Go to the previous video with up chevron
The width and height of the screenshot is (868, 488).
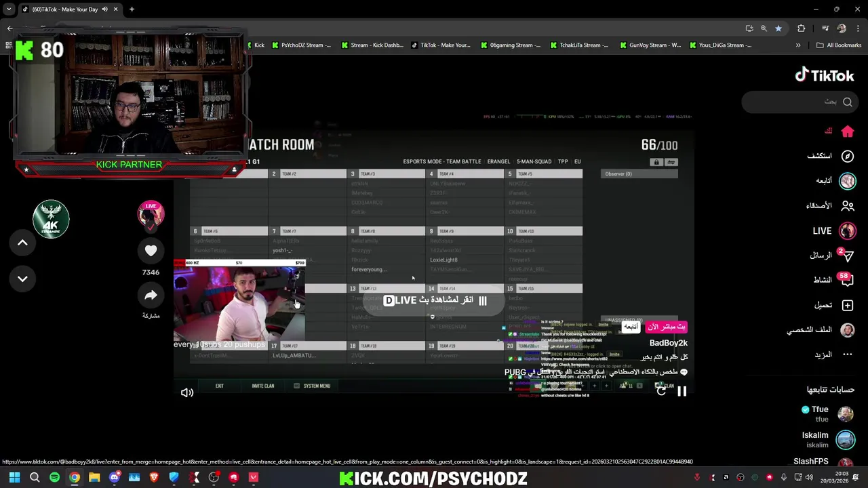[22, 243]
